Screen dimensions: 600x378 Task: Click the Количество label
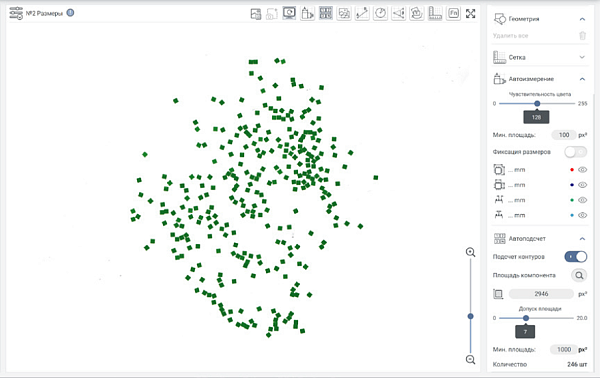coord(510,364)
